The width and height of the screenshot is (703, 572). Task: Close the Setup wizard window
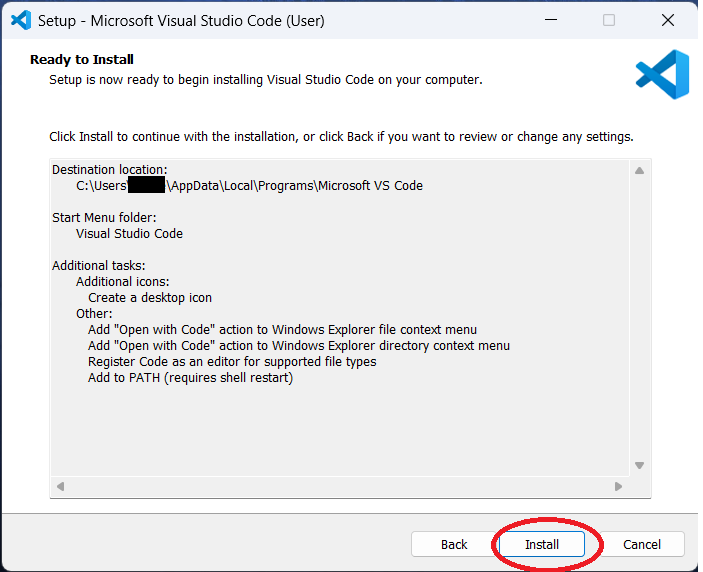(x=668, y=20)
